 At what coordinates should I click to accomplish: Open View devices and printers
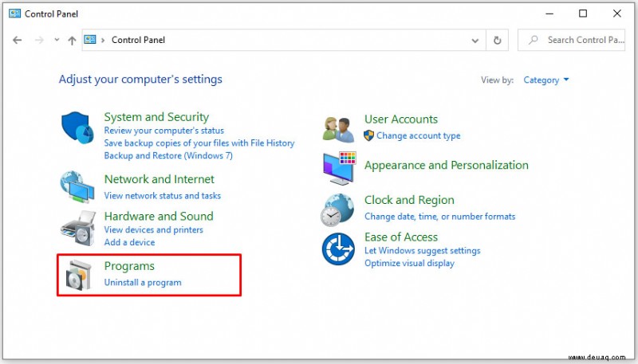point(153,230)
